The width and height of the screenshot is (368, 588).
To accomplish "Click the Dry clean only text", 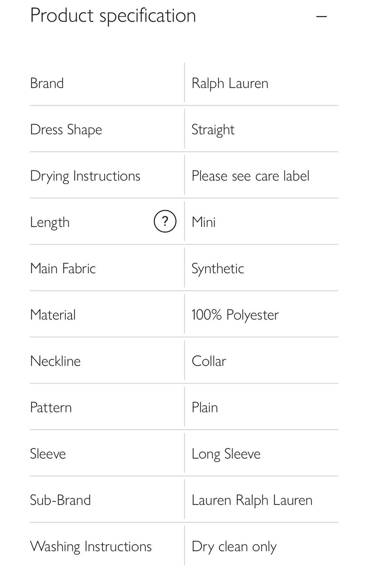I will coord(234,547).
